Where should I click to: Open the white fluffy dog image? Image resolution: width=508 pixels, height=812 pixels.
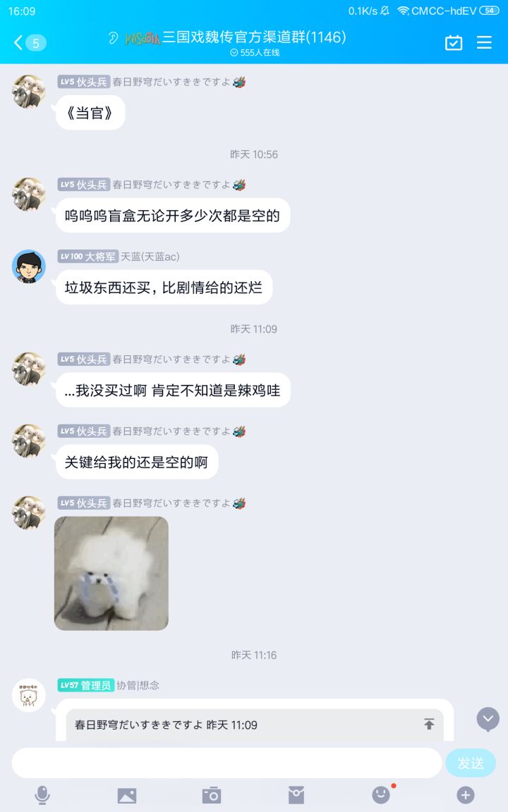coord(111,573)
